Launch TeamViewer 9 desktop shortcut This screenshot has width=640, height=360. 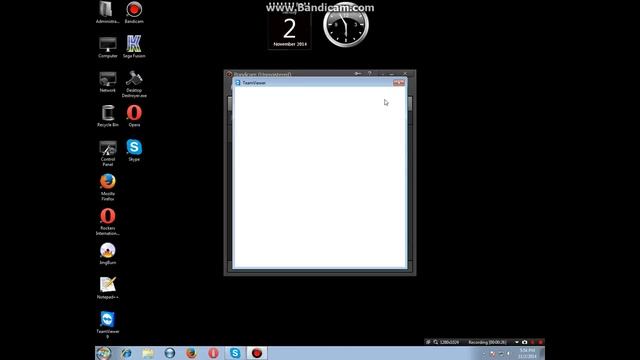108,324
